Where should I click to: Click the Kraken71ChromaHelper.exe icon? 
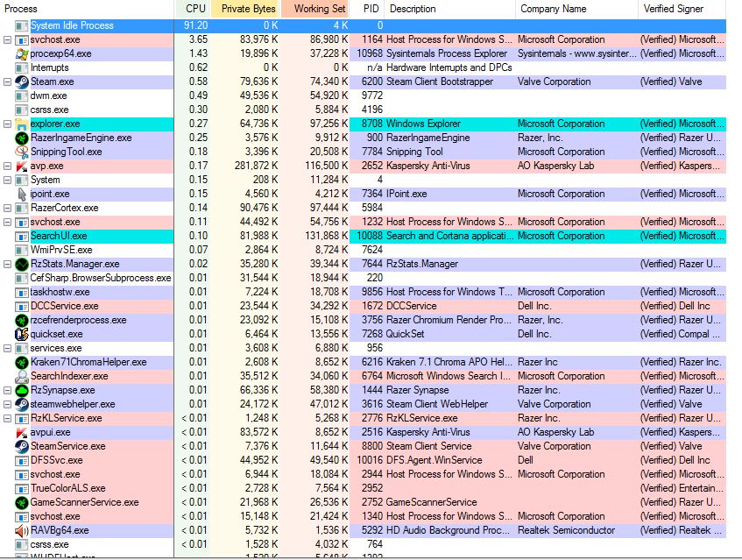point(22,362)
